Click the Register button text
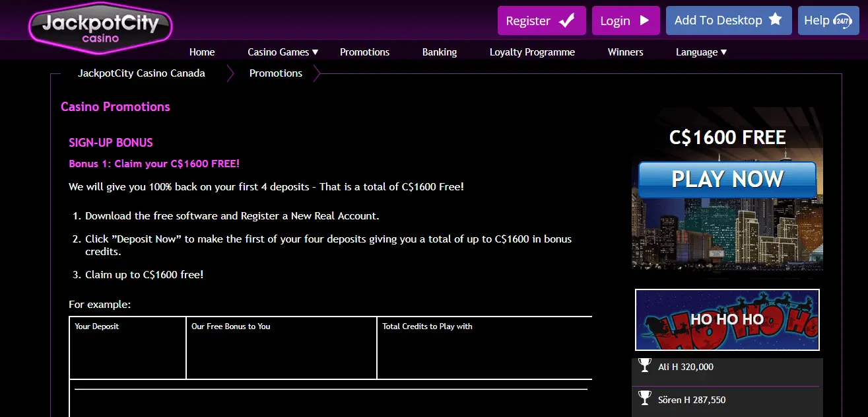 point(528,20)
